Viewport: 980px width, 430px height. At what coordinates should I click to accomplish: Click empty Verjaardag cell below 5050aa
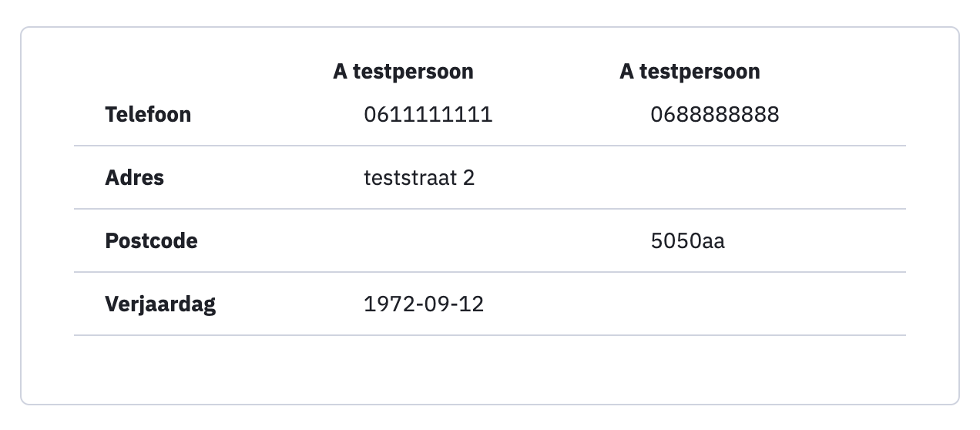tap(763, 304)
